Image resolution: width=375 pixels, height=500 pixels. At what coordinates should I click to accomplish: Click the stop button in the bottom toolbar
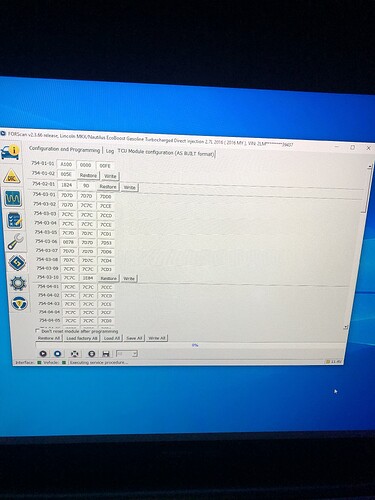(57, 353)
